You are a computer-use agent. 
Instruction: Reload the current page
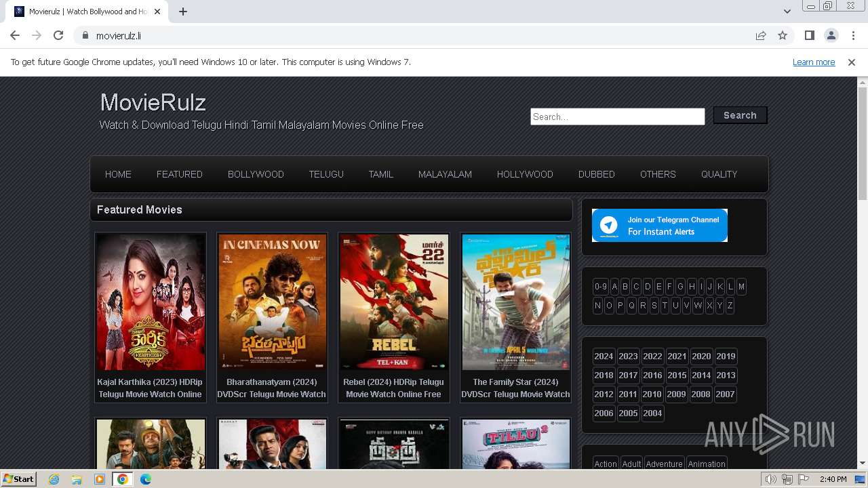coord(58,35)
